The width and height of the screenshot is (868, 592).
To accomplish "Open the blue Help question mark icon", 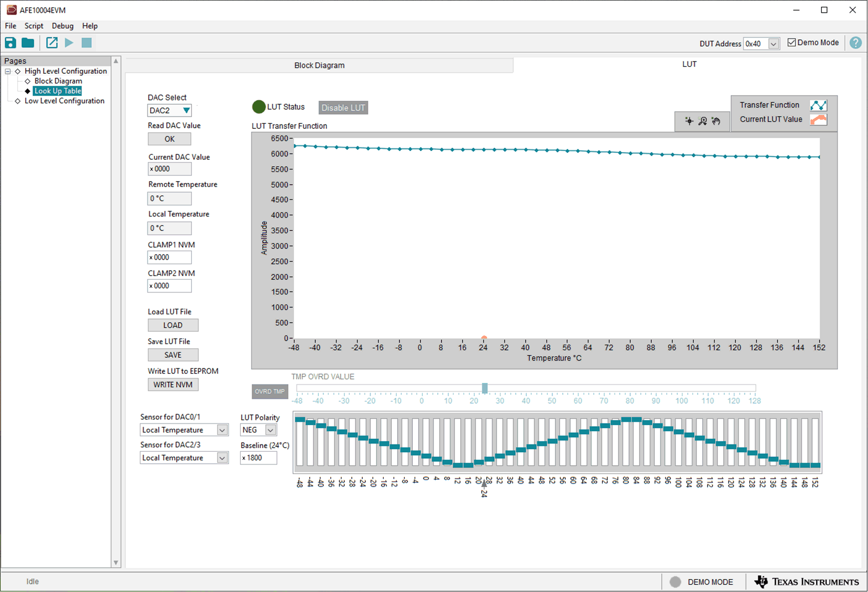I will tap(855, 43).
